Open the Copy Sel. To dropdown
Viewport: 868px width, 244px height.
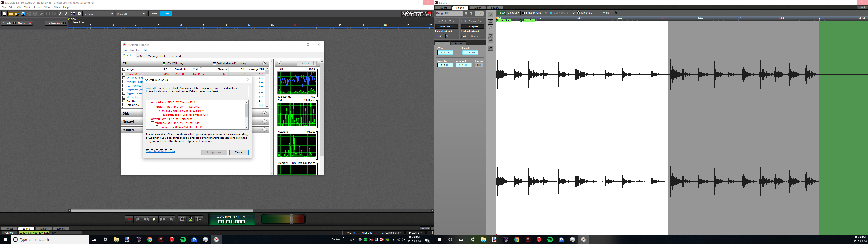coord(562,13)
